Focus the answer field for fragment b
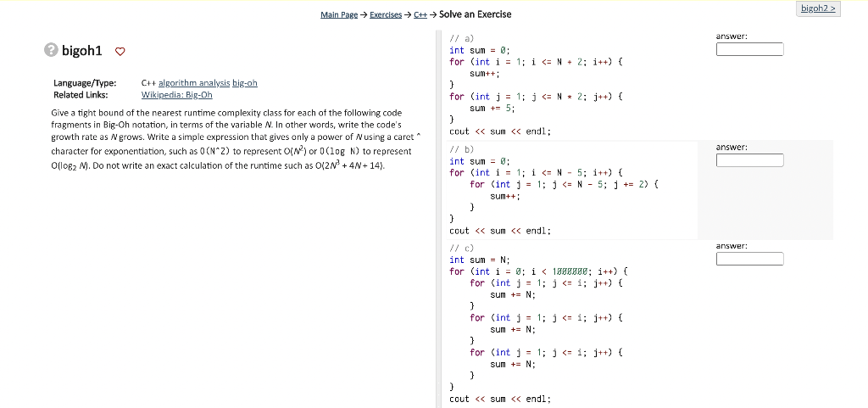Image resolution: width=868 pixels, height=408 pixels. coord(749,160)
